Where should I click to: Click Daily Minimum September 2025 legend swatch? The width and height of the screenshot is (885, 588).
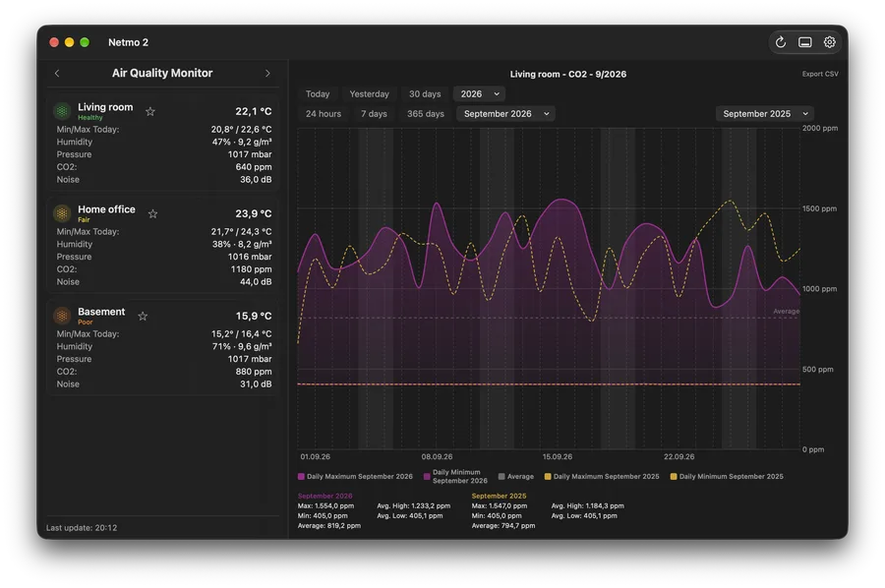point(674,476)
